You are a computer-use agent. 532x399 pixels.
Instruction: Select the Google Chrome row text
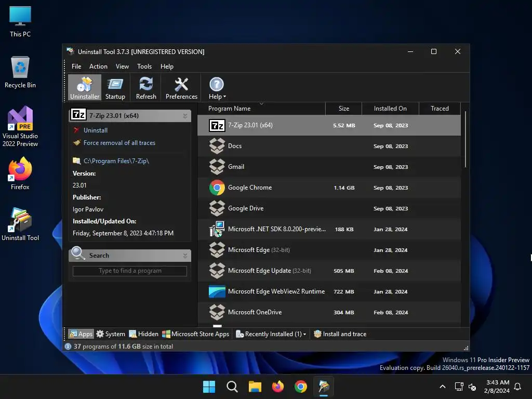coord(250,188)
